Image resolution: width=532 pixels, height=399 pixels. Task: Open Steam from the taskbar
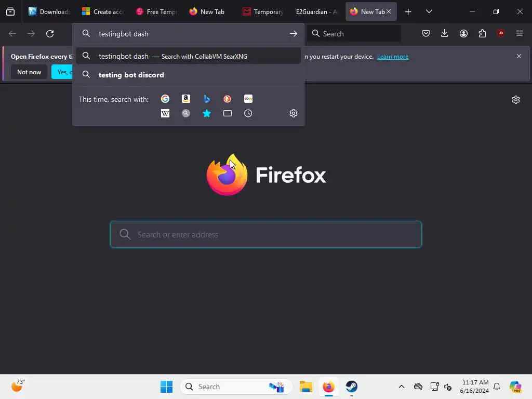pos(352,387)
